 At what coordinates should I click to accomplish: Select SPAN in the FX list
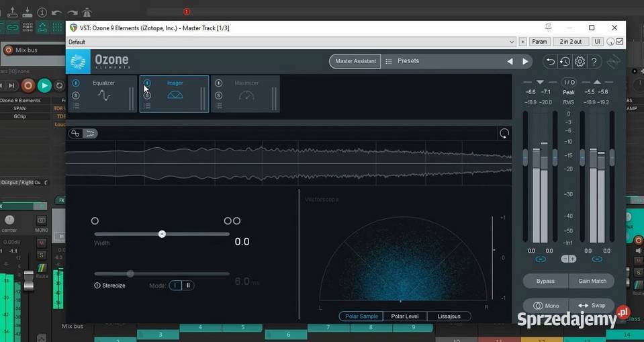(x=19, y=109)
